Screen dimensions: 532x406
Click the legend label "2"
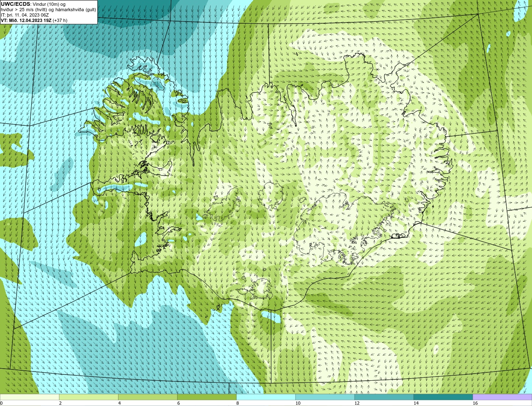[60, 403]
